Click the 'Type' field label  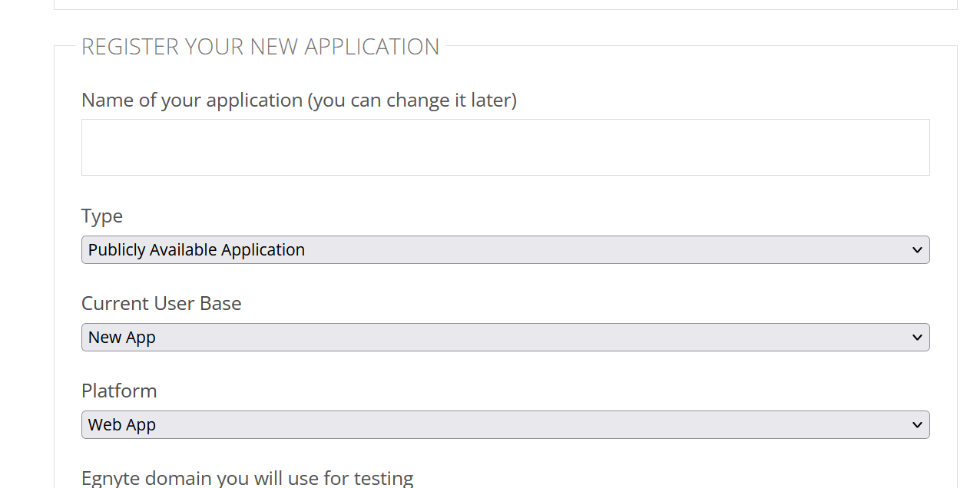coord(102,216)
